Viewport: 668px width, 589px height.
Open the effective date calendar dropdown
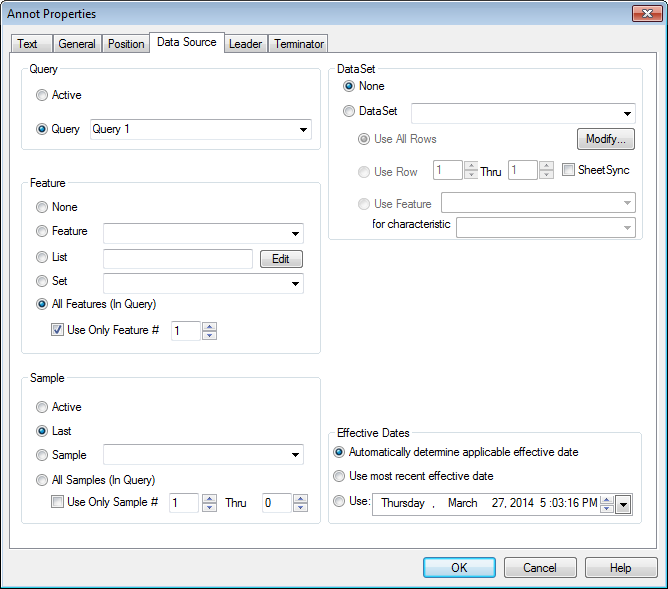click(x=623, y=505)
